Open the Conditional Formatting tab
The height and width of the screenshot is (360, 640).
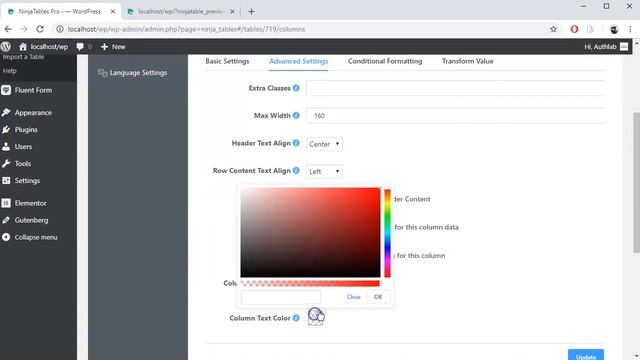click(x=385, y=61)
